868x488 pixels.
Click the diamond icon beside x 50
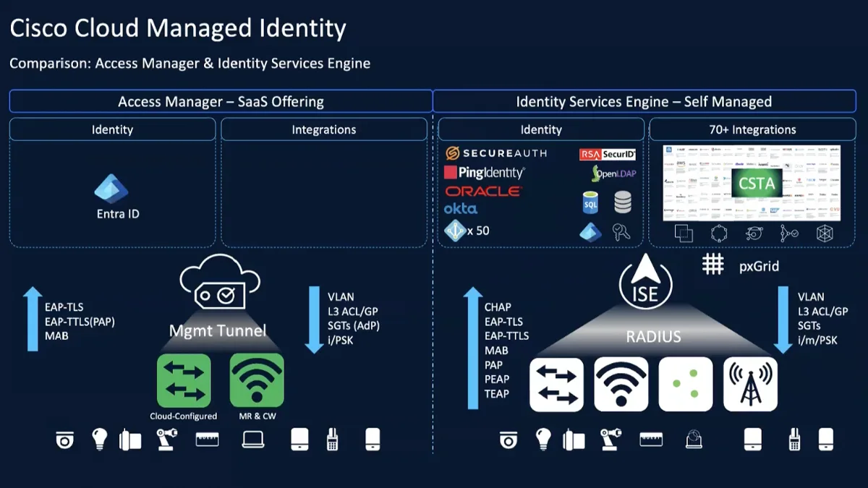coord(454,231)
